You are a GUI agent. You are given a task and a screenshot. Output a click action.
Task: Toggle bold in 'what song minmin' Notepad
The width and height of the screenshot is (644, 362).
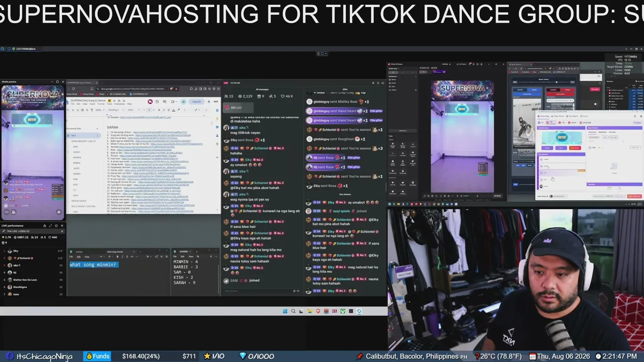(x=117, y=256)
